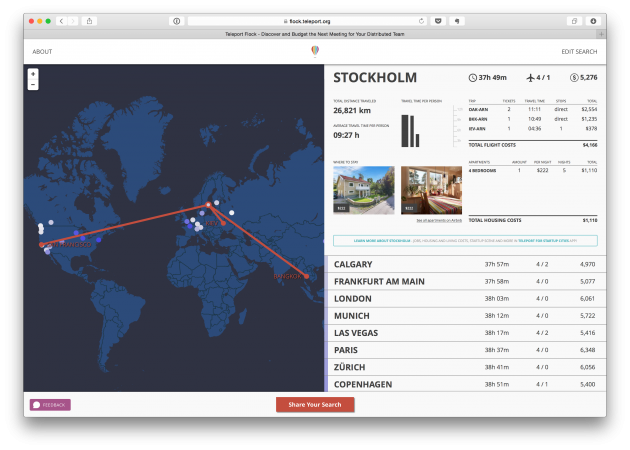Open Safari share menu

point(90,20)
